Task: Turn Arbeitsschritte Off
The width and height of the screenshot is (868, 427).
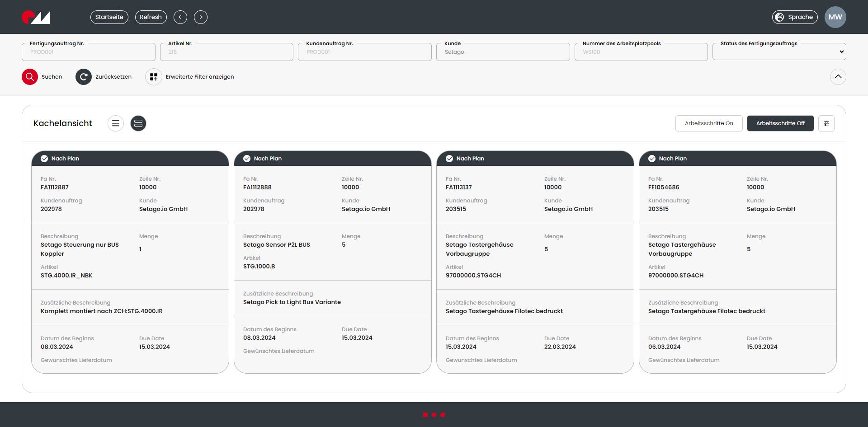Action: tap(780, 123)
